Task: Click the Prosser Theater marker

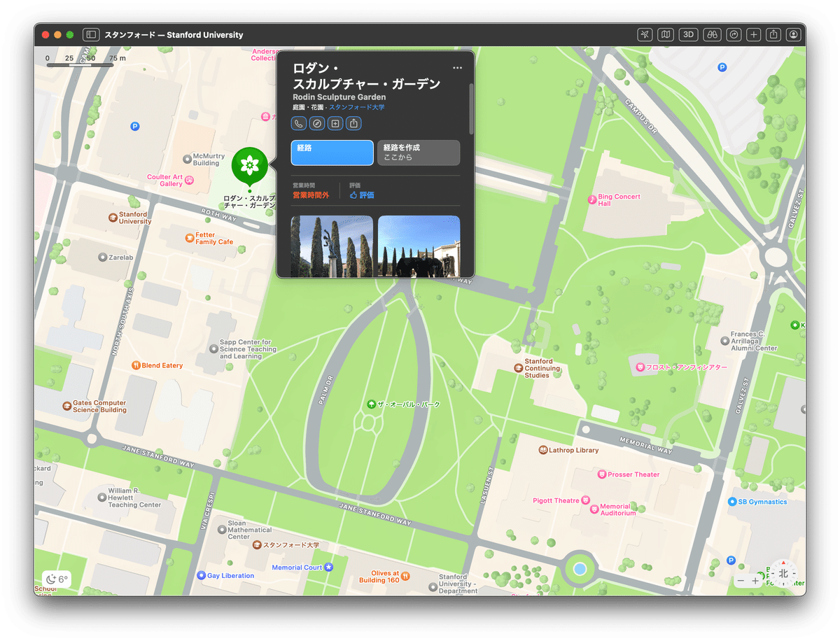Action: point(601,474)
